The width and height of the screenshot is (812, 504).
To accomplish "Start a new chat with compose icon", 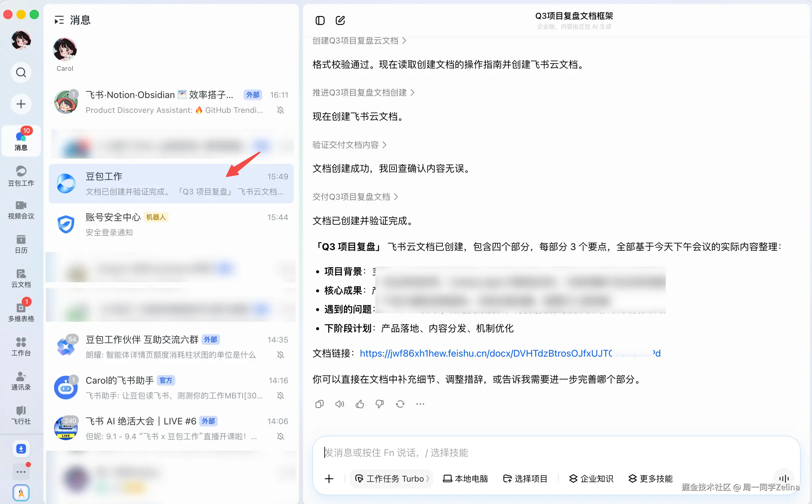I will [340, 21].
